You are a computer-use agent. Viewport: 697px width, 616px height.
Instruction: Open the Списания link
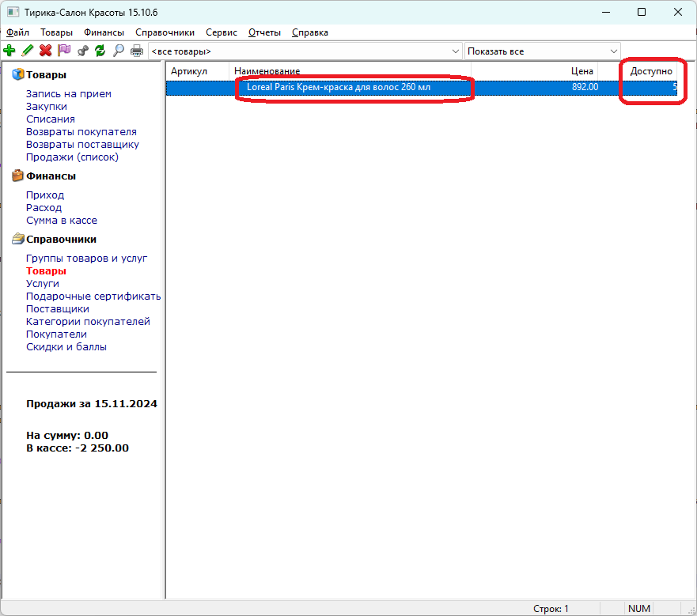pyautogui.click(x=50, y=119)
